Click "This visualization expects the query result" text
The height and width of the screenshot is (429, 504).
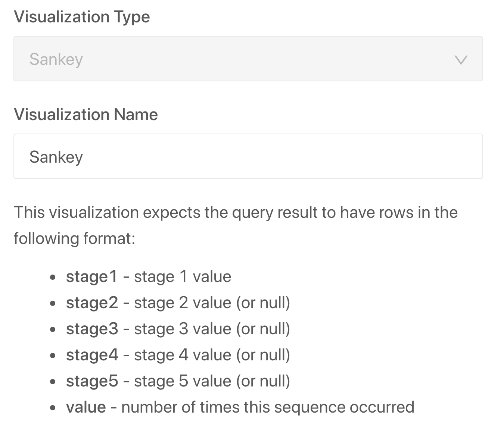click(235, 212)
